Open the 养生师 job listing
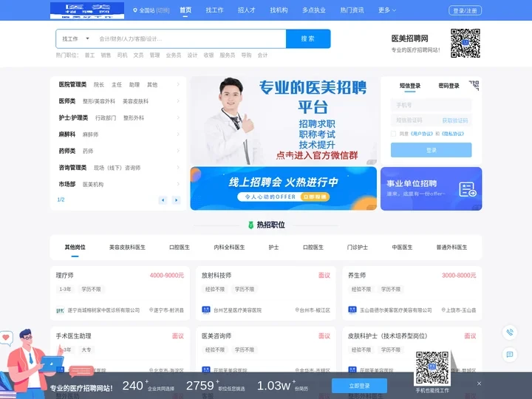Image resolution: width=532 pixels, height=399 pixels. [x=357, y=275]
